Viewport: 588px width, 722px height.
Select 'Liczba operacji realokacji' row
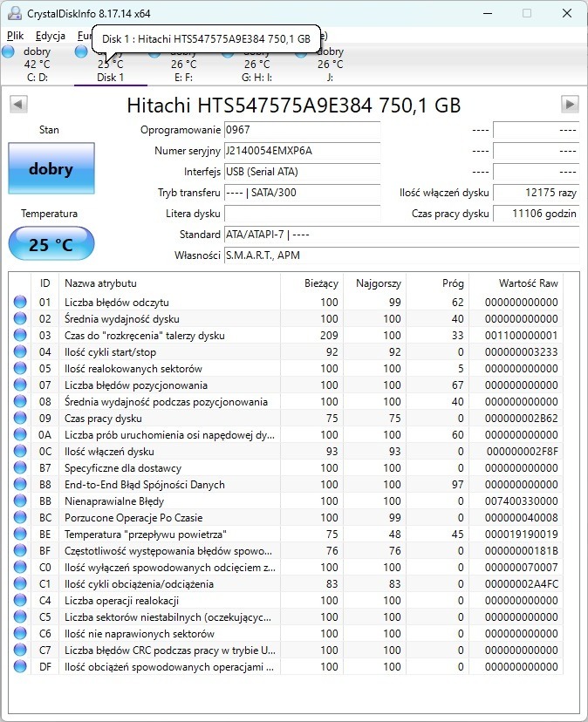click(x=285, y=601)
